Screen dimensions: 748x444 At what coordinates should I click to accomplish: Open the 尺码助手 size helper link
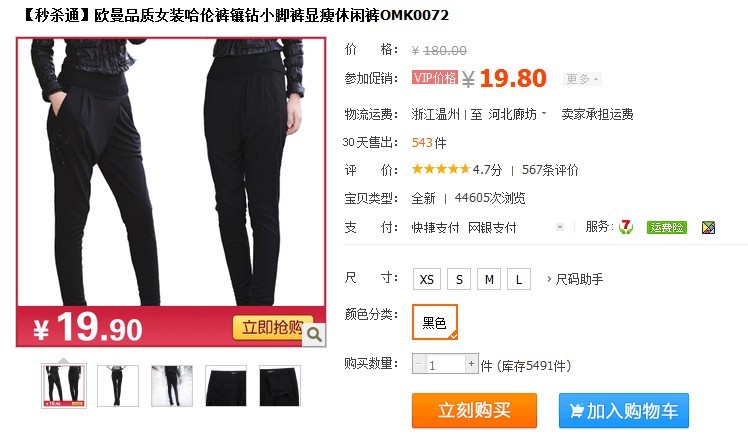tap(575, 279)
